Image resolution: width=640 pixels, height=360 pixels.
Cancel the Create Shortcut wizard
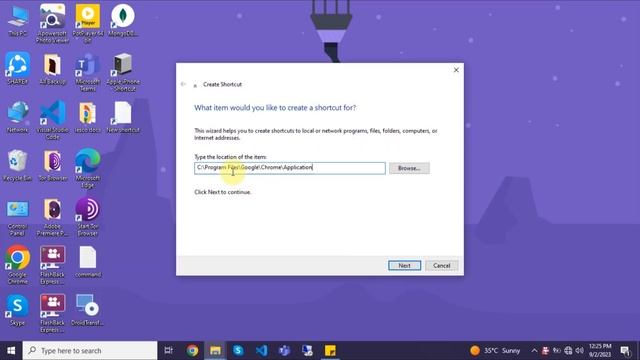[442, 265]
